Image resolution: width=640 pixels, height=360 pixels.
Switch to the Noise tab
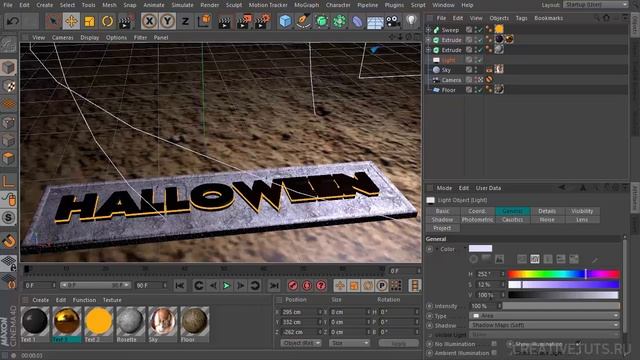(547, 220)
